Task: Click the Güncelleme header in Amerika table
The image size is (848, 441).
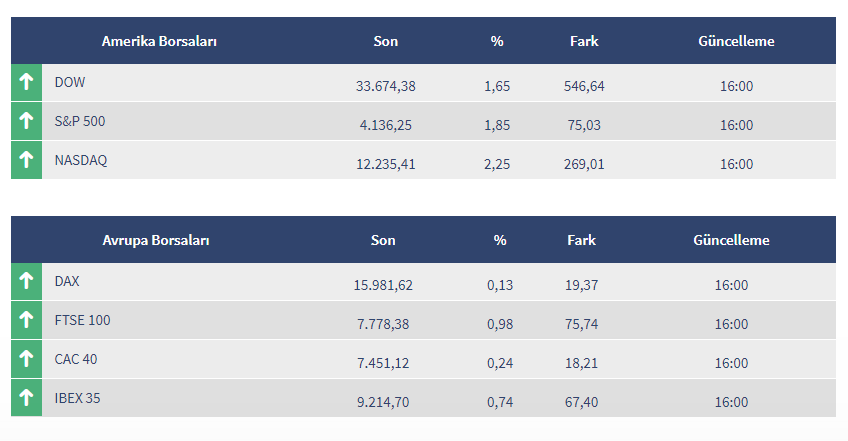Action: click(736, 41)
